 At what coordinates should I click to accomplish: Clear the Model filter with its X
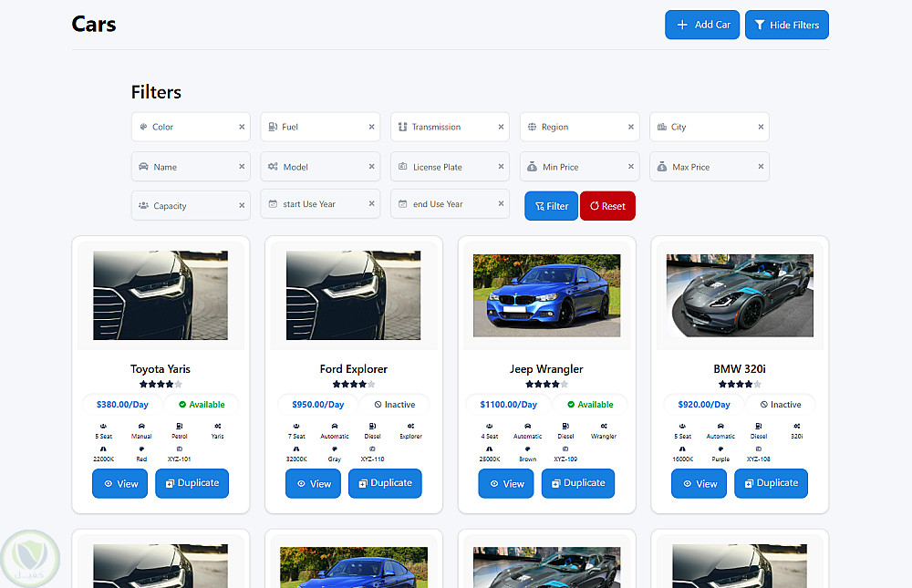(372, 166)
